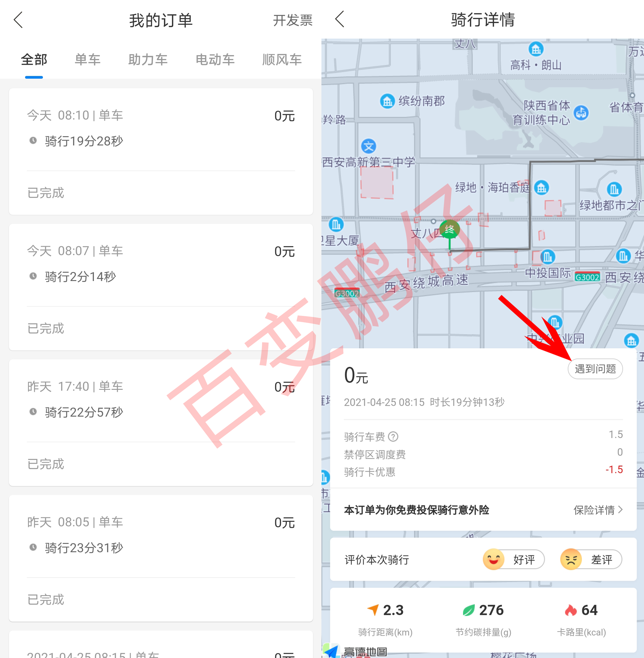Tap the 64 卡路里 value
The width and height of the screenshot is (644, 658).
point(589,610)
